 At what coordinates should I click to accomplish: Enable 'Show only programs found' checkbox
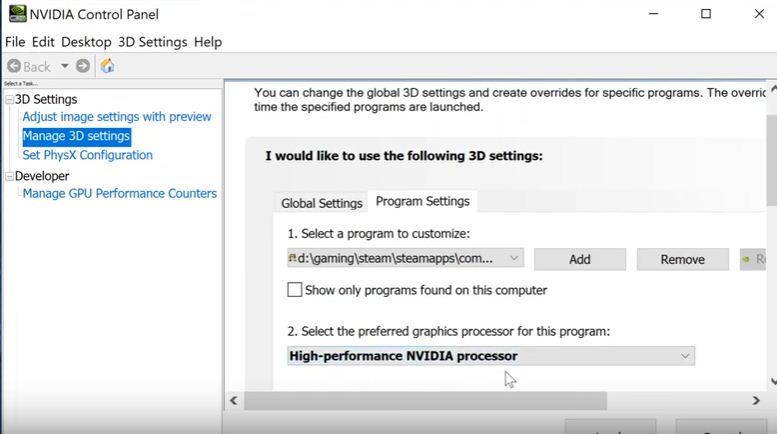(295, 290)
